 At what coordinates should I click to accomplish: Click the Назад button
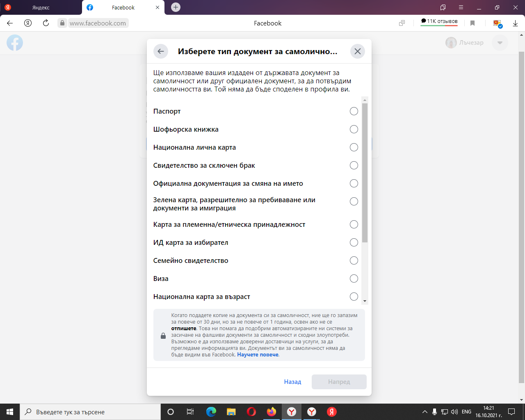tap(292, 382)
